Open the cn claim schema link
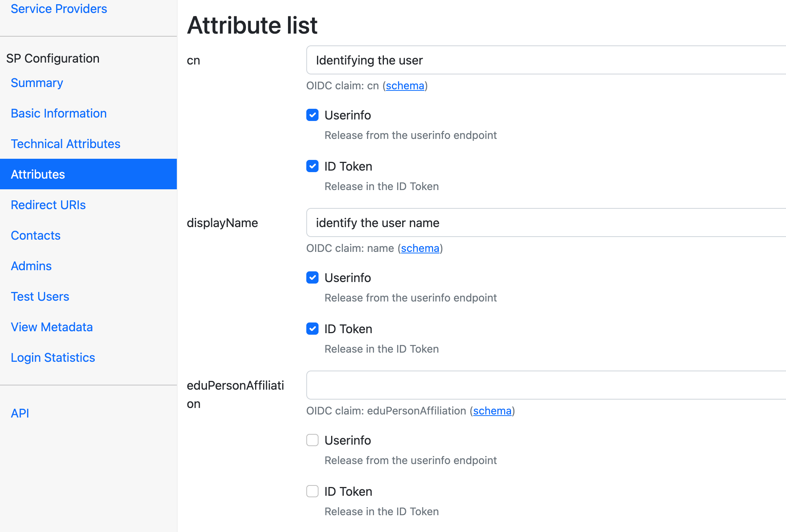Viewport: 786px width, 532px height. (405, 86)
